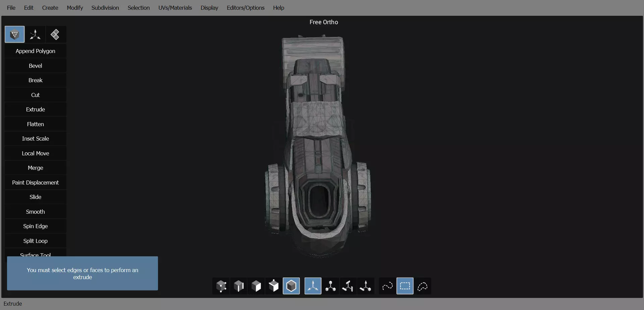Activate the Merge tool
644x310 pixels.
pos(36,168)
